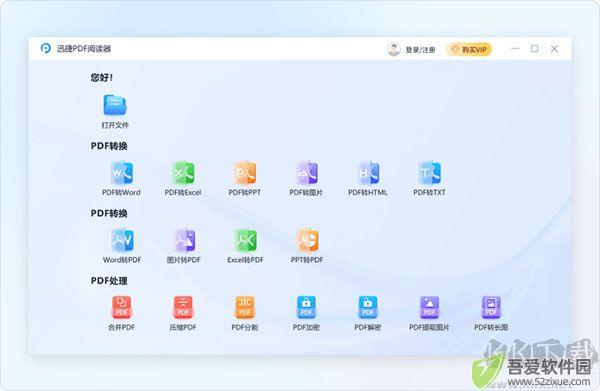Click the PDF转Excel text label
Image resolution: width=600 pixels, height=391 pixels.
[x=183, y=192]
